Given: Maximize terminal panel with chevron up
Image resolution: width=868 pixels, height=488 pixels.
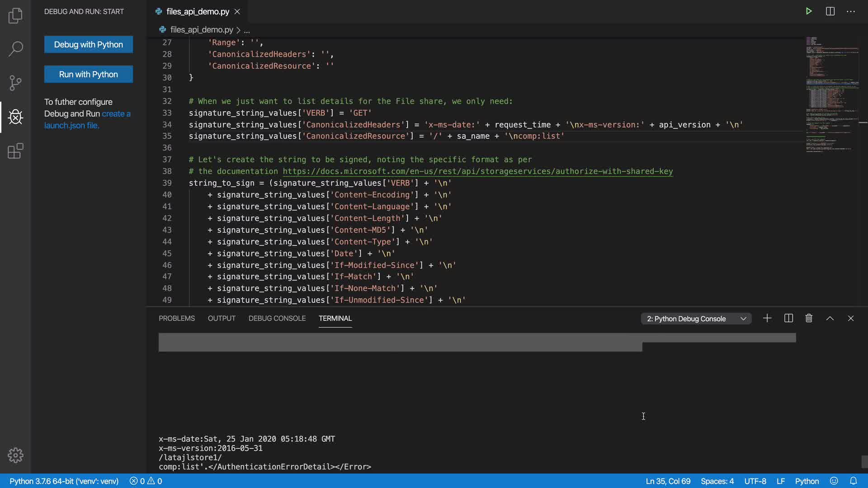Looking at the screenshot, I should click(x=830, y=319).
